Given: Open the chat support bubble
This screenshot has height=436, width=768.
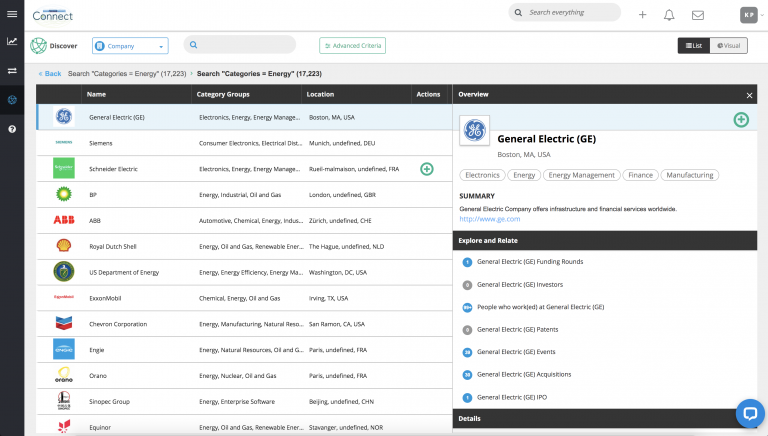Looking at the screenshot, I should [749, 412].
